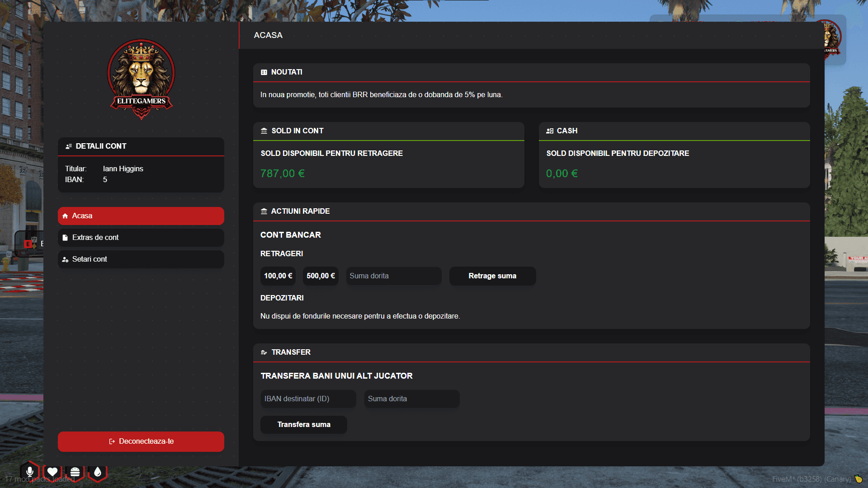Focus the IBAN destinatar (ID) field
The width and height of the screenshot is (868, 488).
click(308, 399)
